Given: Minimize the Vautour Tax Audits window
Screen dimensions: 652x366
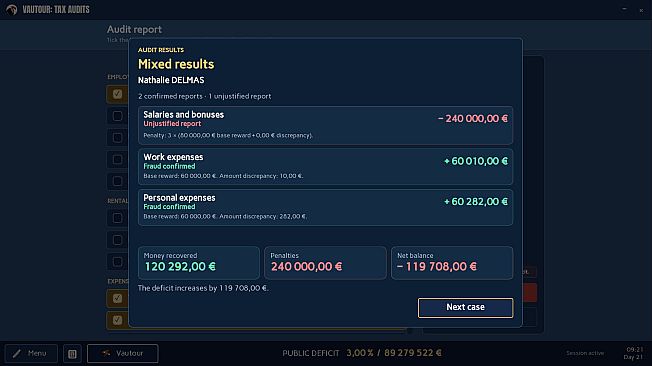Looking at the screenshot, I should point(624,9).
